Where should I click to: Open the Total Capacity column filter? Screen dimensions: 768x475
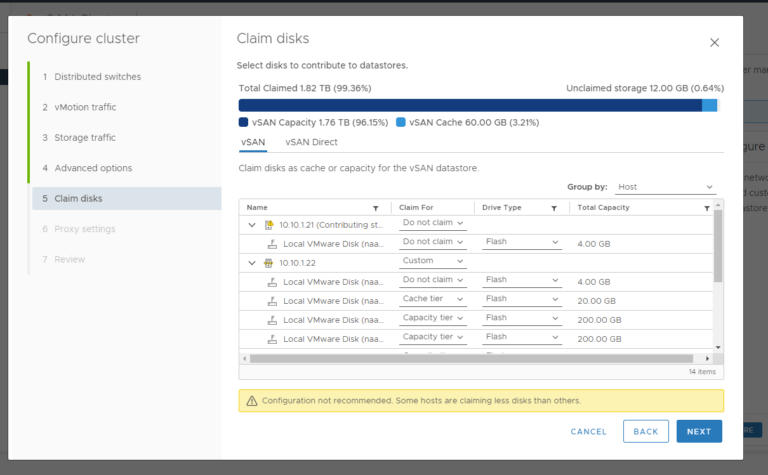[x=707, y=208]
